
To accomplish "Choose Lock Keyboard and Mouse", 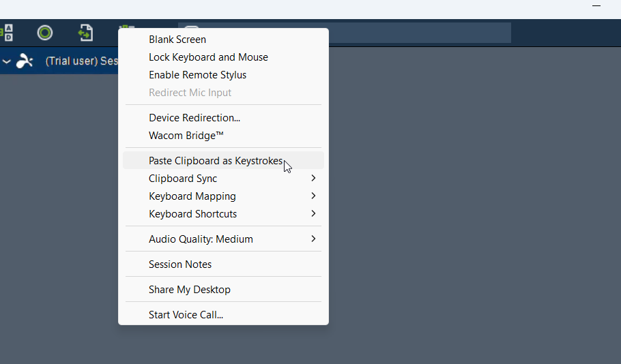I will click(x=223, y=57).
